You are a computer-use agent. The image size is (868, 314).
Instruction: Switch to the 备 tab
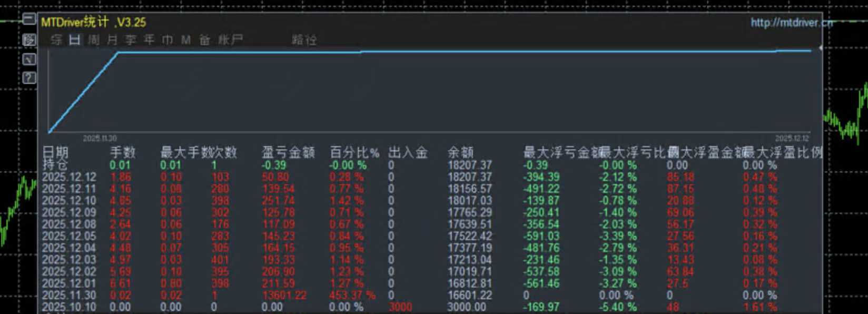(x=204, y=40)
